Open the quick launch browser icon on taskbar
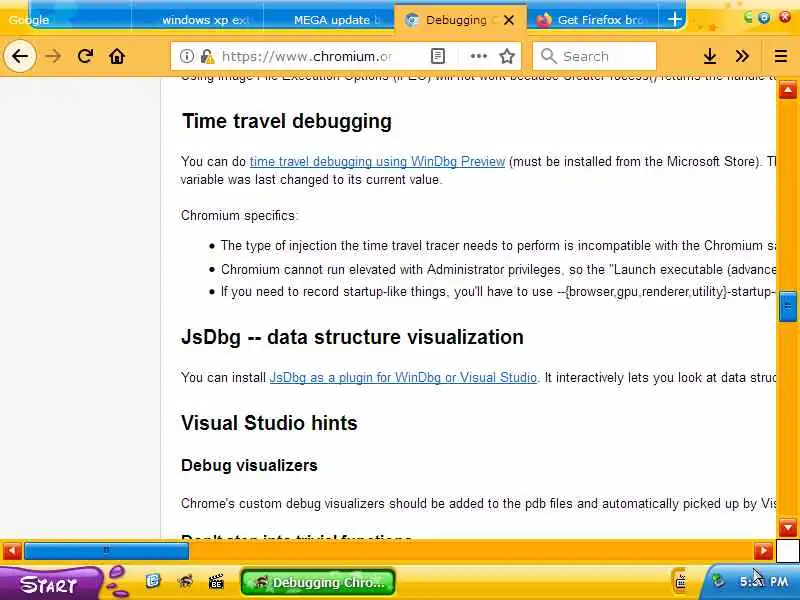Screen dimensions: 800x600 tap(153, 581)
